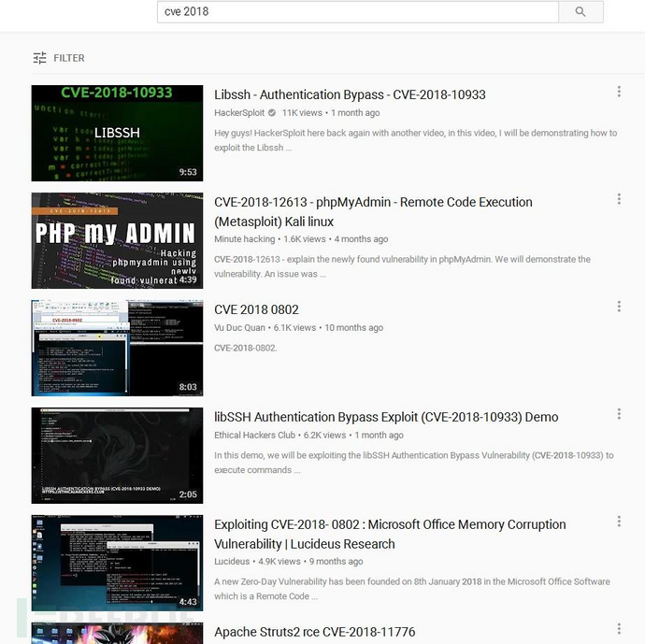Click '4 months ago' beside Minute hacking
The image size is (645, 644).
pos(361,239)
